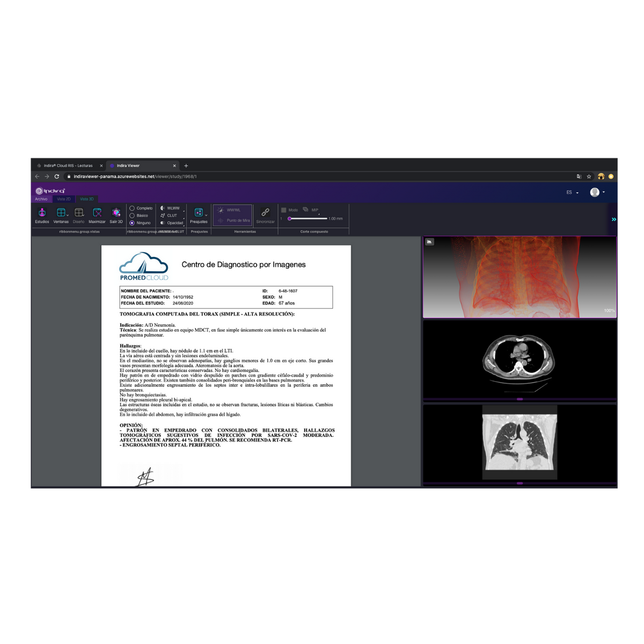Select the Punto de Mira tool

[x=235, y=220]
